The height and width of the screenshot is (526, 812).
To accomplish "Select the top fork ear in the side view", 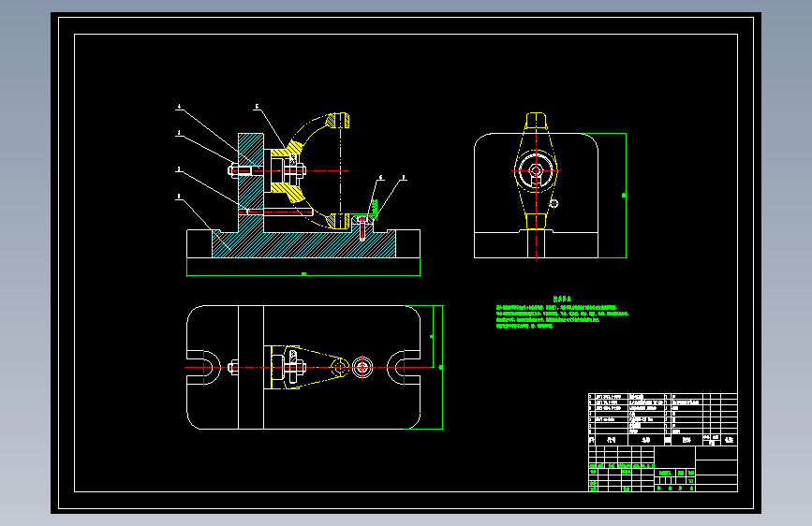I will click(x=536, y=121).
